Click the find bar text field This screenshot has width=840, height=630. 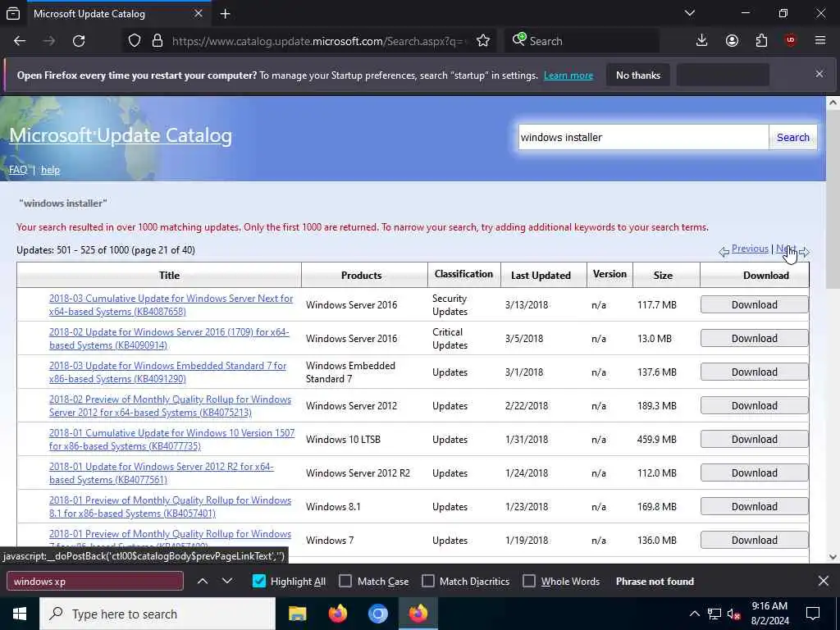pyautogui.click(x=95, y=582)
